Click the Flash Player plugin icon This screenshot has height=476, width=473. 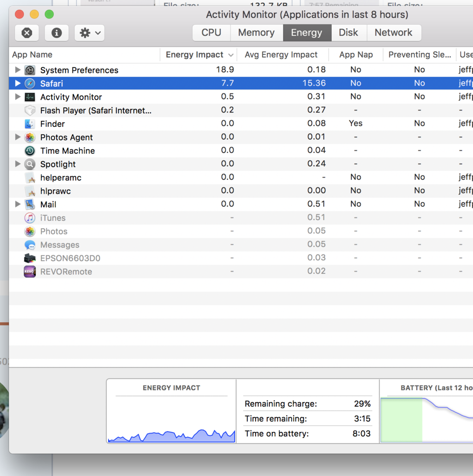click(x=30, y=110)
